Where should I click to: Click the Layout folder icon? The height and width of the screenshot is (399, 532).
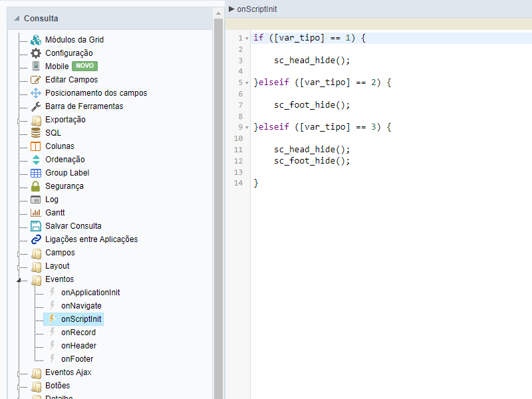tap(36, 266)
